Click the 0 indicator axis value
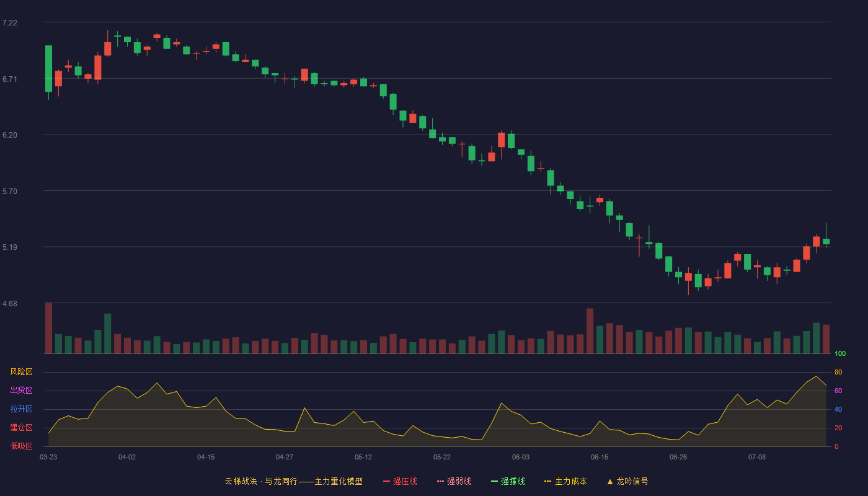Screen dimensions: 868x496 coord(836,446)
